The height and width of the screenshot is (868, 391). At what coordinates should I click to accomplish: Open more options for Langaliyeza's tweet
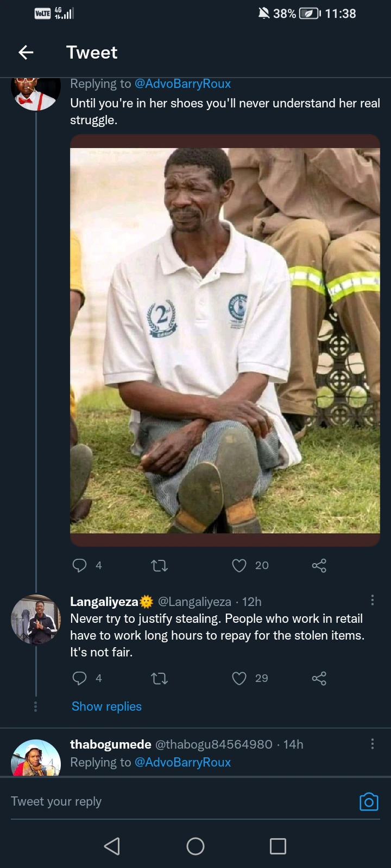[x=372, y=600]
